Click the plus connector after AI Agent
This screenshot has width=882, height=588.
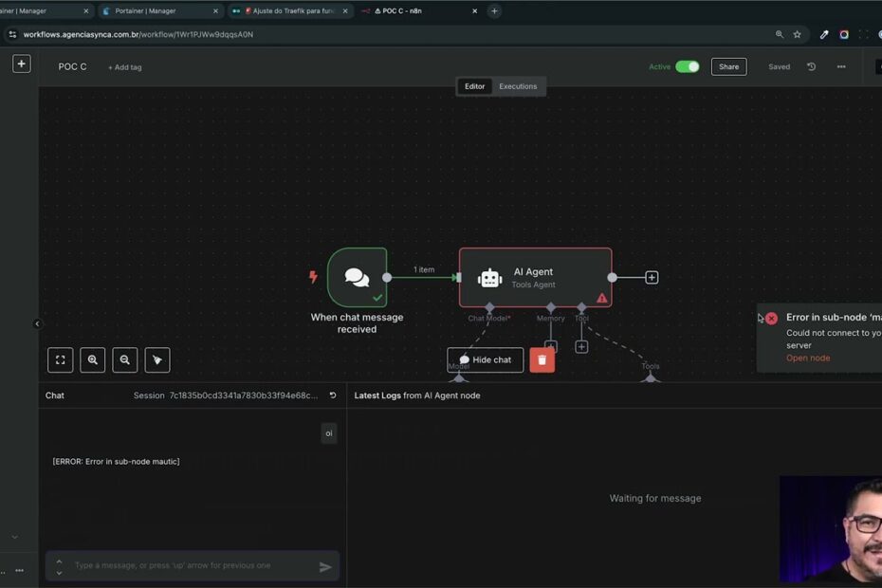point(652,277)
